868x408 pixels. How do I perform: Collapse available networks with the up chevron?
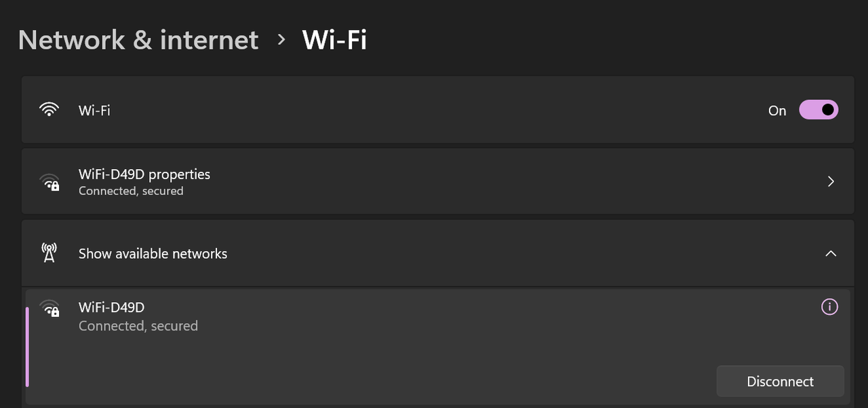coord(831,253)
